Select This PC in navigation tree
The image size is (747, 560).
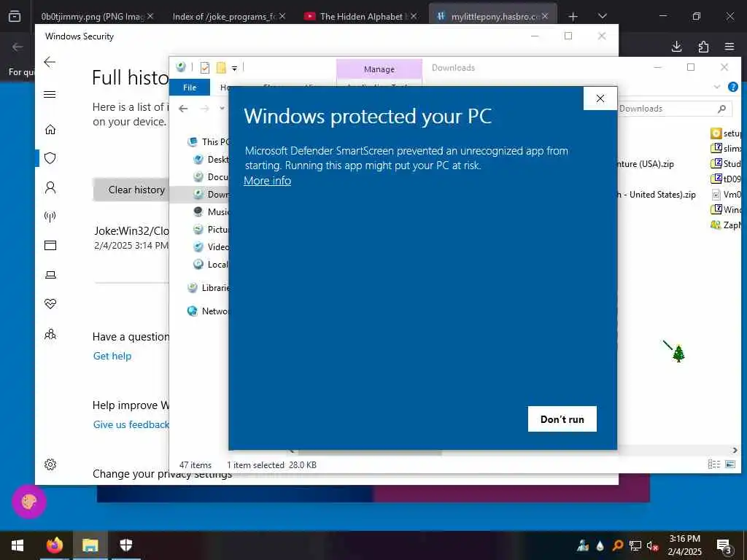coord(209,142)
